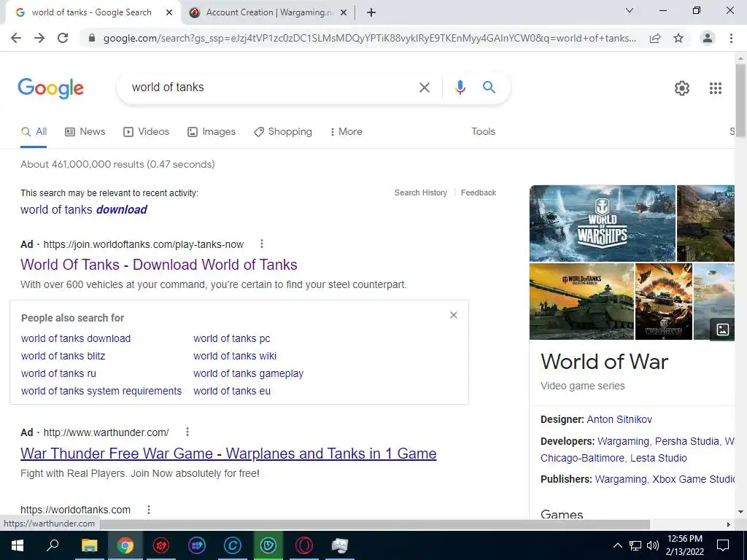Search world of tanks system requirements
Viewport: 747px width, 560px height.
tap(101, 391)
